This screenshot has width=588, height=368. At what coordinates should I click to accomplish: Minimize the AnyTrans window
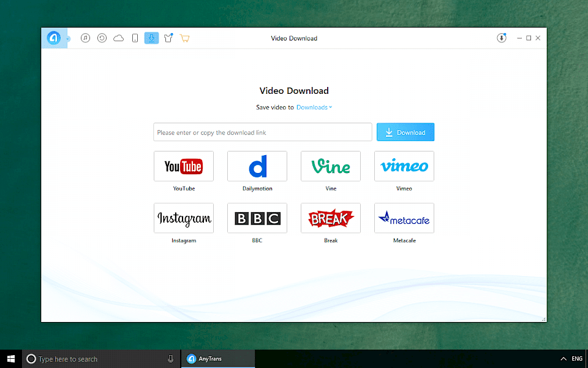[x=519, y=38]
